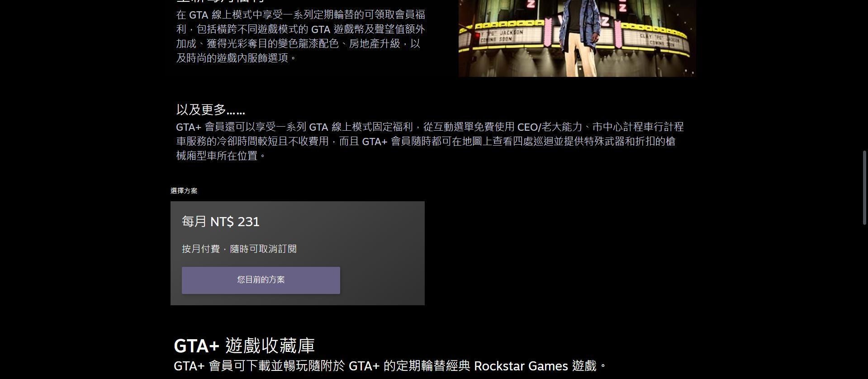Viewport: 868px width, 379px height.
Task: Click the 選擇方案 label text
Action: point(184,191)
